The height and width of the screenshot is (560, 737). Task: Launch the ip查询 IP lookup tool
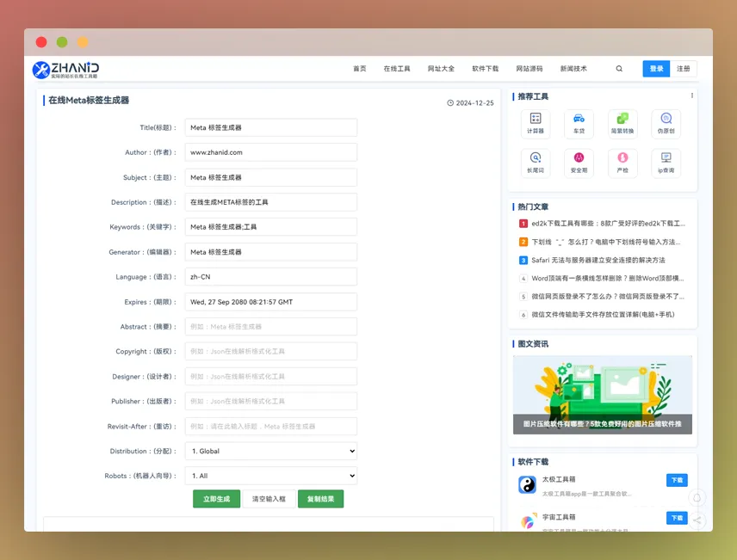[666, 163]
